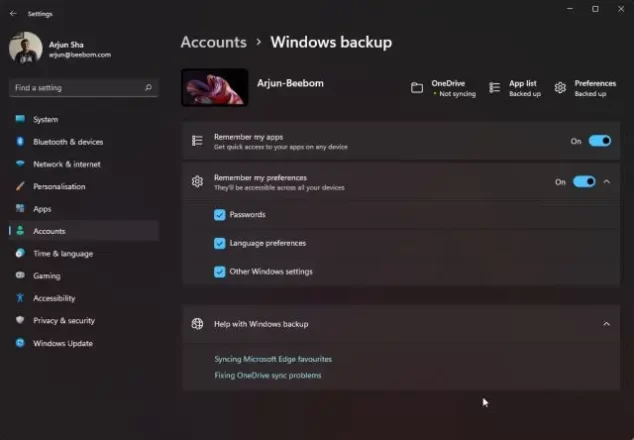Click the Windows Update sync icon
The height and width of the screenshot is (440, 634).
pyautogui.click(x=20, y=343)
